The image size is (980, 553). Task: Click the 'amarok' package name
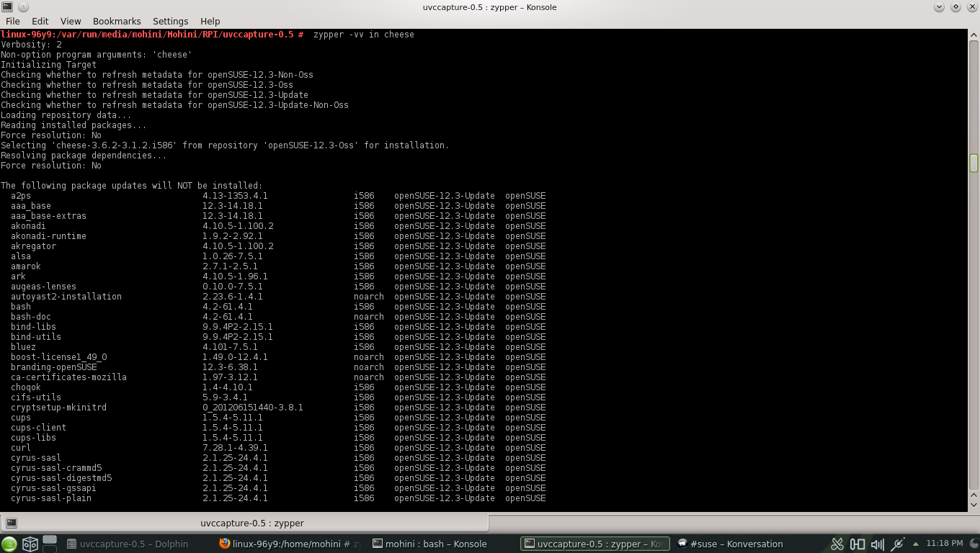click(x=26, y=266)
